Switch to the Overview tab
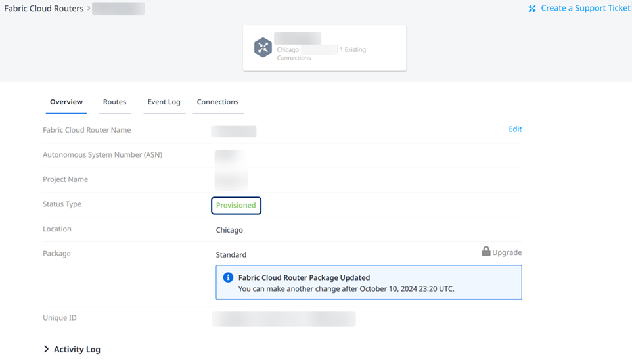Viewport: 632px width, 364px height. coord(66,102)
